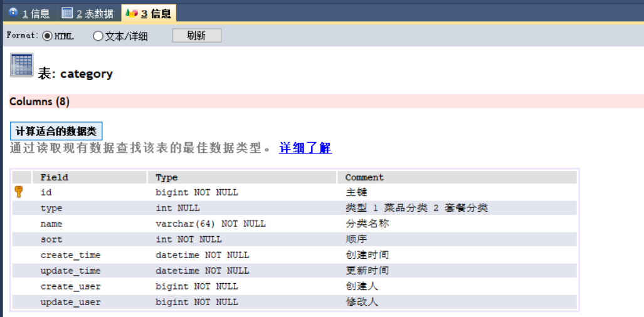Click the 刷新 button
The image size is (644, 317).
tap(197, 36)
